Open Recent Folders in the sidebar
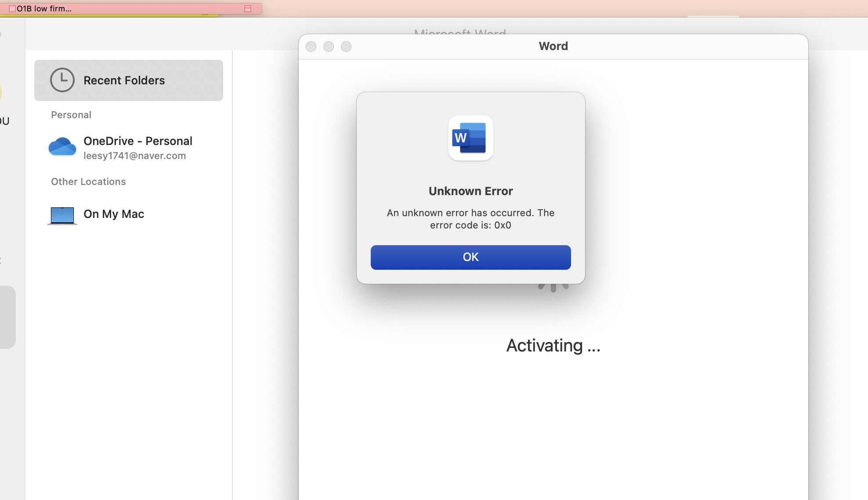This screenshot has height=500, width=868. [129, 80]
